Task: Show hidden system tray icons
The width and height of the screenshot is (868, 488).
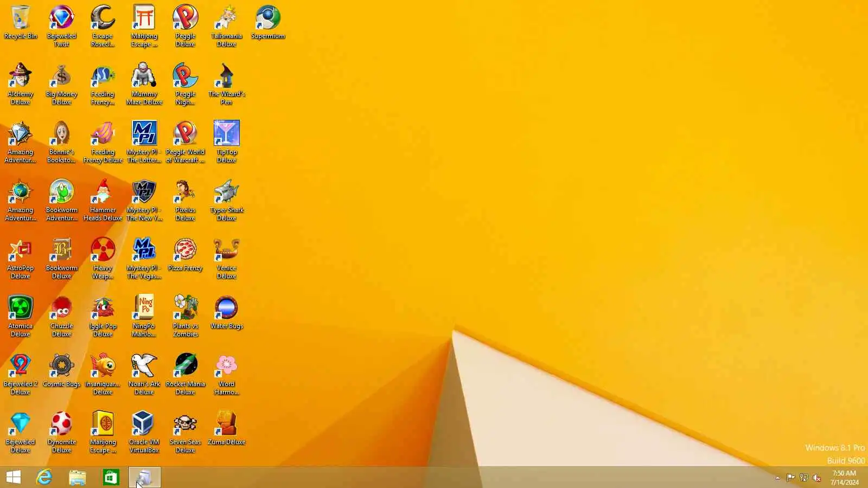Action: [x=777, y=478]
